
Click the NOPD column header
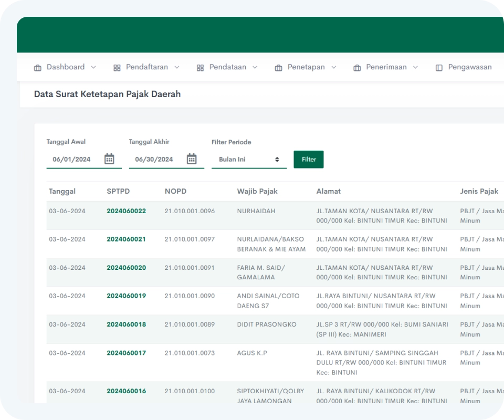pos(175,191)
